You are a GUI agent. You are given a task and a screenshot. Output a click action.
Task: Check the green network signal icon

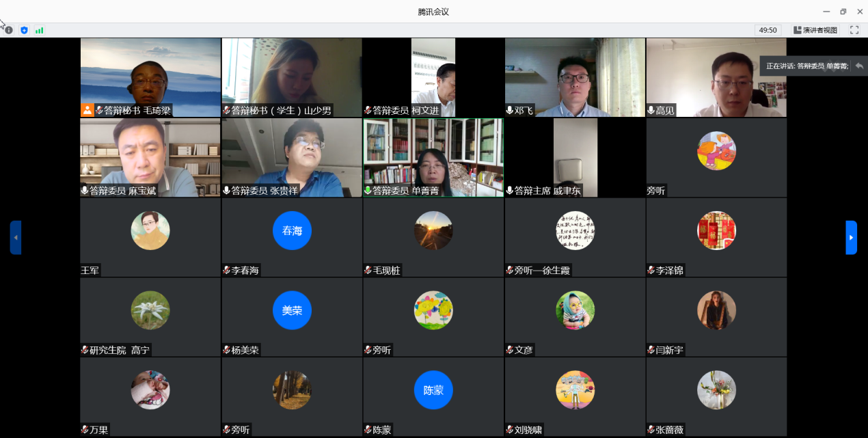pos(39,30)
